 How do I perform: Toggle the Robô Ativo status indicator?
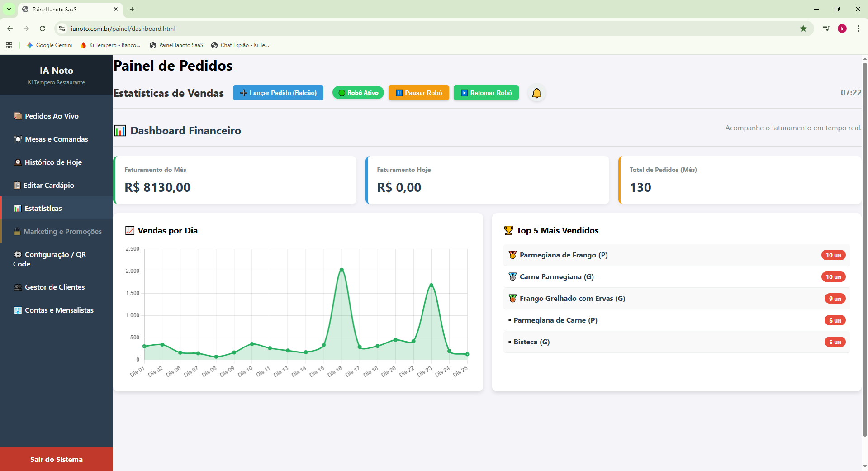click(x=358, y=93)
